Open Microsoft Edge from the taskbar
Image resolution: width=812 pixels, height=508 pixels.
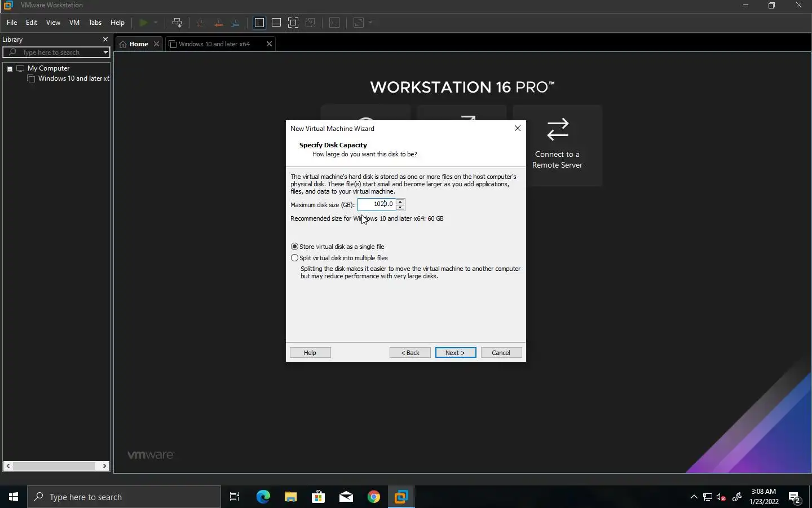263,497
